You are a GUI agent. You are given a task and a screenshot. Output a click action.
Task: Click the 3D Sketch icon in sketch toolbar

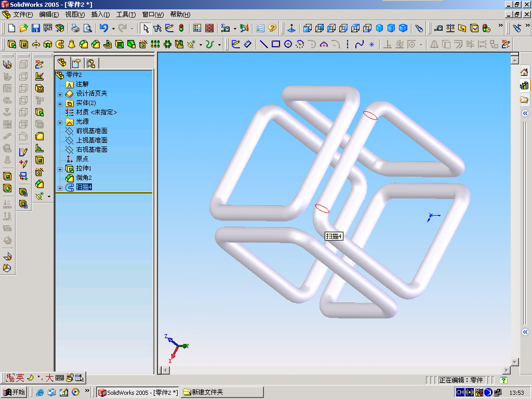(506, 44)
